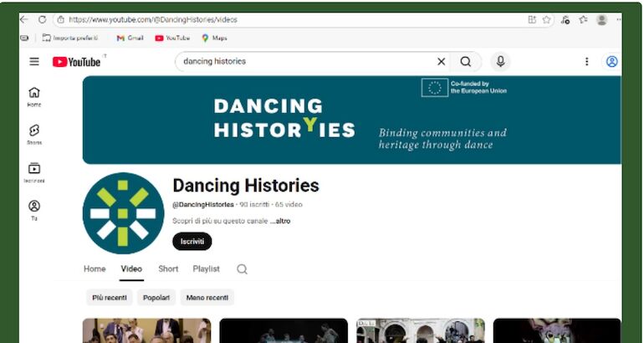Select the Popolari filter chip

pyautogui.click(x=156, y=297)
